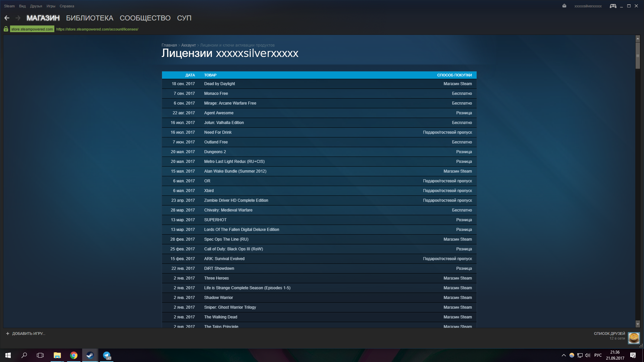Open СПИСОК ДРУЗЕЙ friends list

click(x=609, y=334)
